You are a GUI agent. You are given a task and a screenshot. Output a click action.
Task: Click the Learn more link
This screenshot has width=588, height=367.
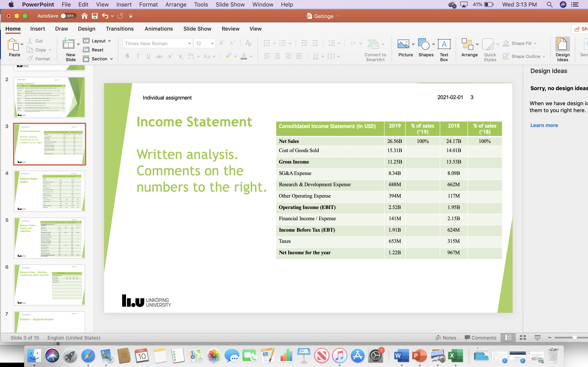pyautogui.click(x=544, y=125)
